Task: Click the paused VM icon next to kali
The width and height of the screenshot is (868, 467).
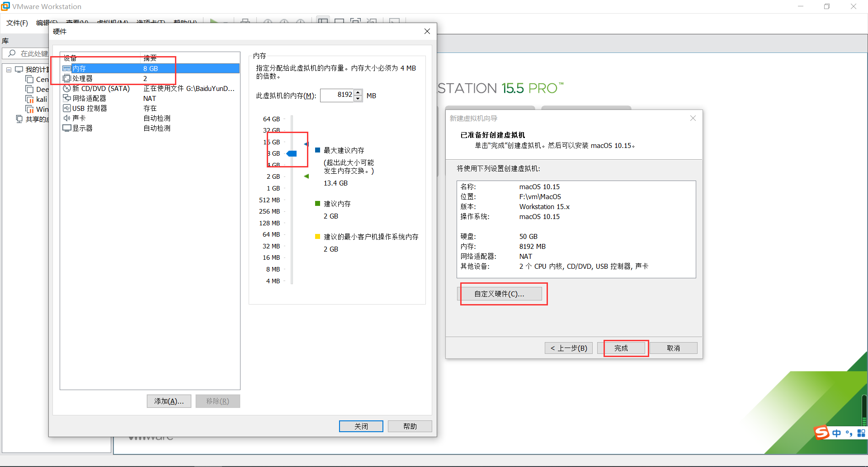Action: 30,99
